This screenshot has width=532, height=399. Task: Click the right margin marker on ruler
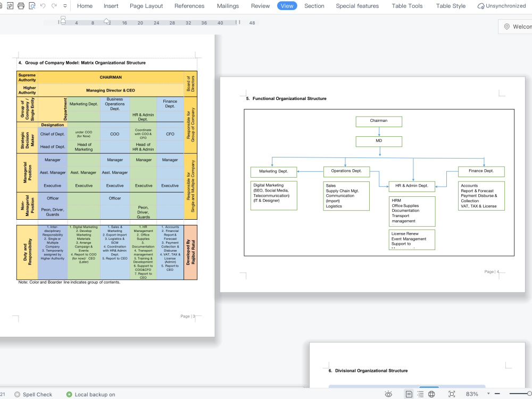[238, 22]
